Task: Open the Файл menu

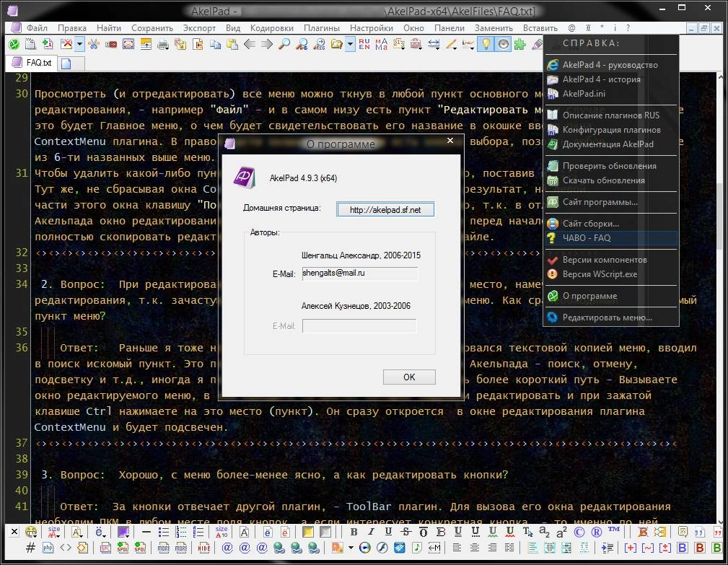Action: [37, 28]
